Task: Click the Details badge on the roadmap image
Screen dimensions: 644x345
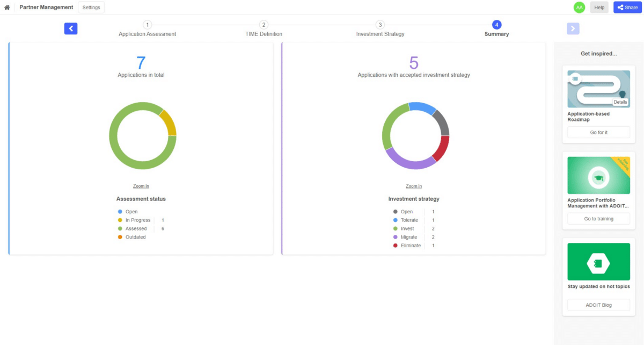Action: 621,101
